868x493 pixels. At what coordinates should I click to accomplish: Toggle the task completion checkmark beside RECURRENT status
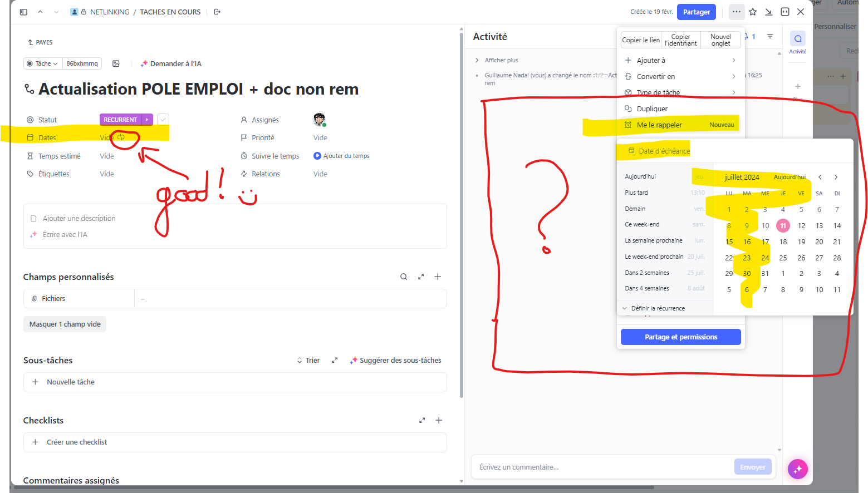163,119
